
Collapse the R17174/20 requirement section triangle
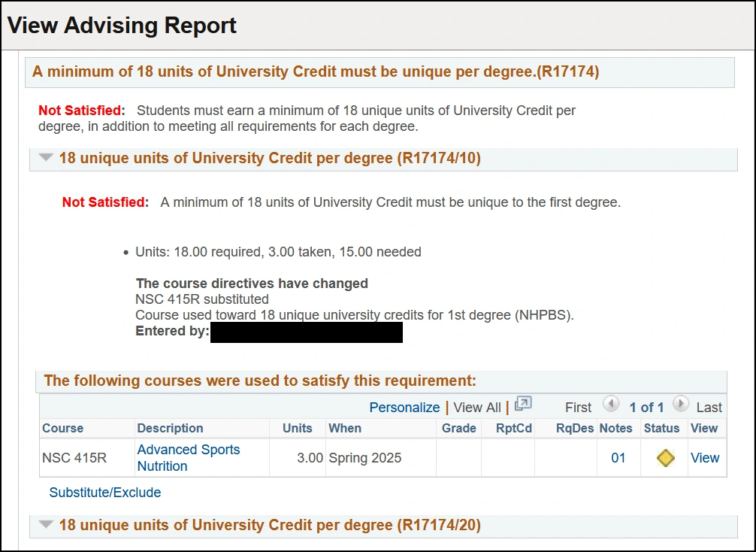pos(46,524)
